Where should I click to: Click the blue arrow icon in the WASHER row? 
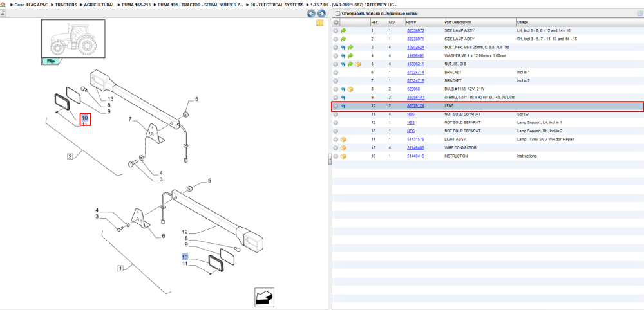pyautogui.click(x=343, y=56)
